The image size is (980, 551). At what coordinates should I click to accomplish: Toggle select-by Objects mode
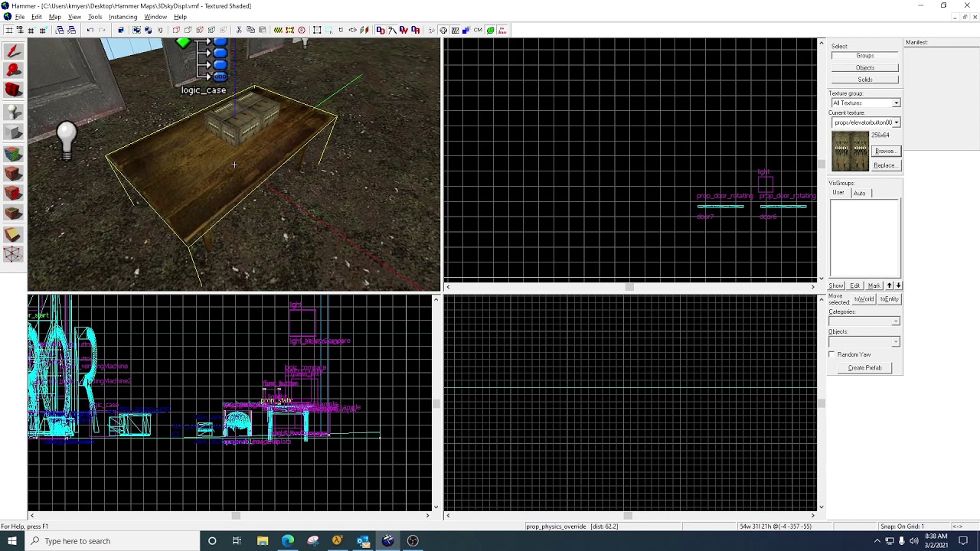[865, 68]
